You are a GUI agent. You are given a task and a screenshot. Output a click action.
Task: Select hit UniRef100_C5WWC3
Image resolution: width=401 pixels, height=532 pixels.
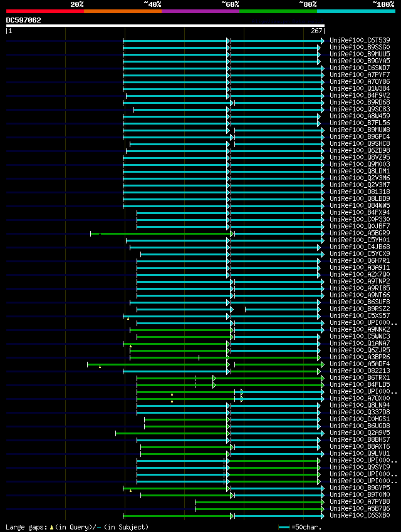360,336
